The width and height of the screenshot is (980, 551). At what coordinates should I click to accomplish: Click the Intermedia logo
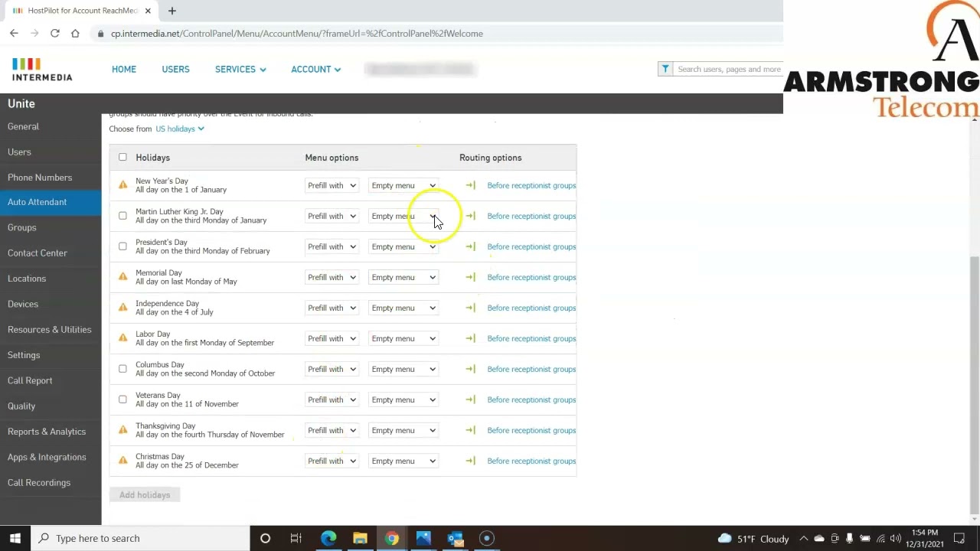(x=42, y=69)
